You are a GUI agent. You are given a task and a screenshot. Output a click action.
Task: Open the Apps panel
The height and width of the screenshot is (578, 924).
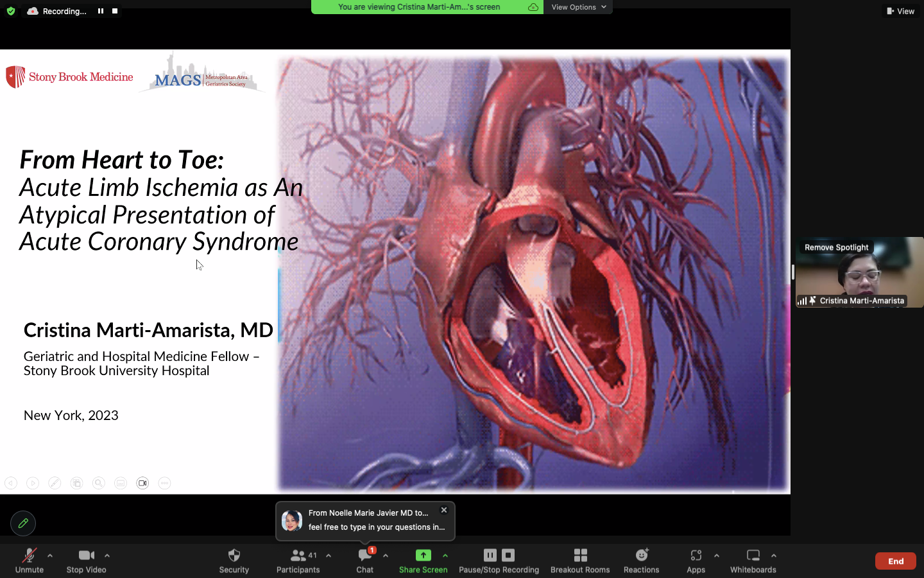tap(696, 561)
